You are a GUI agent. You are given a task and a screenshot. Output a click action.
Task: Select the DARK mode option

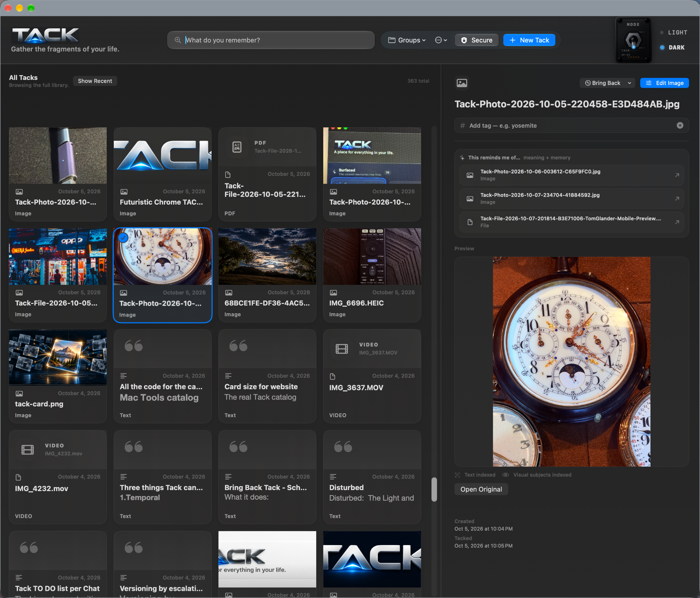pos(672,47)
